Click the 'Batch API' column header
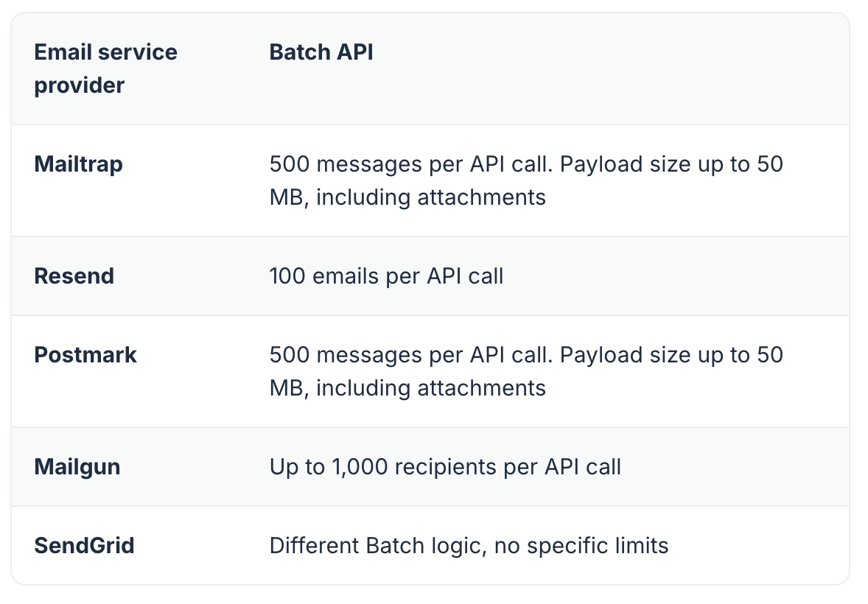 pyautogui.click(x=321, y=52)
